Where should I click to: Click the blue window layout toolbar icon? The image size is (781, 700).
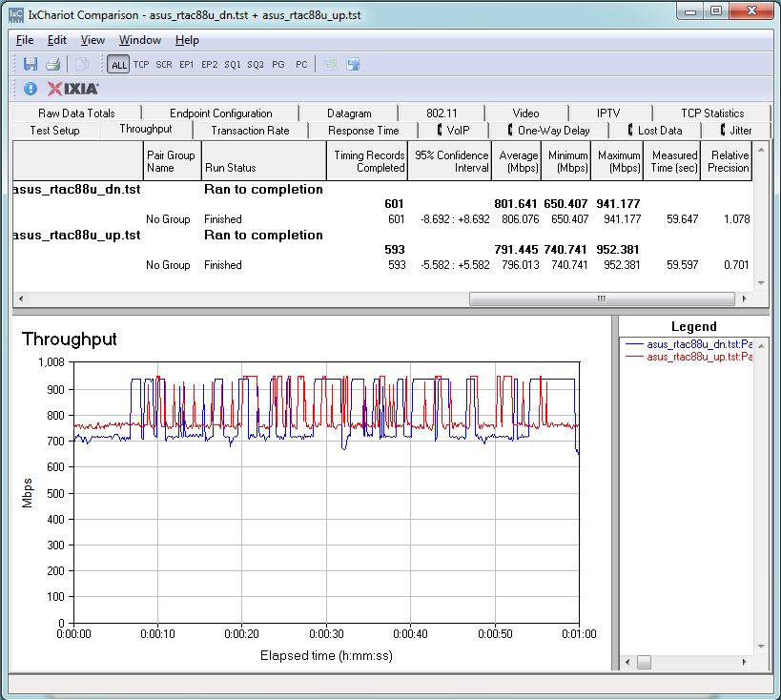point(353,64)
